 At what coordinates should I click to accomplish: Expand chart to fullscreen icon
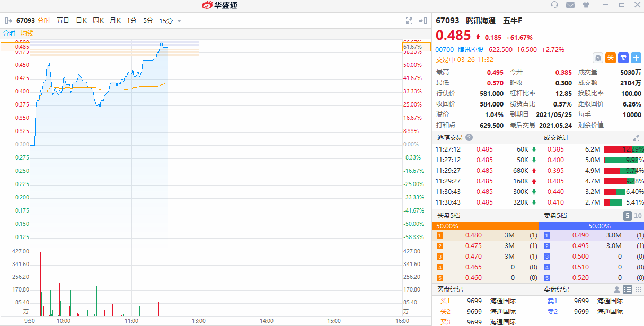[x=409, y=21]
